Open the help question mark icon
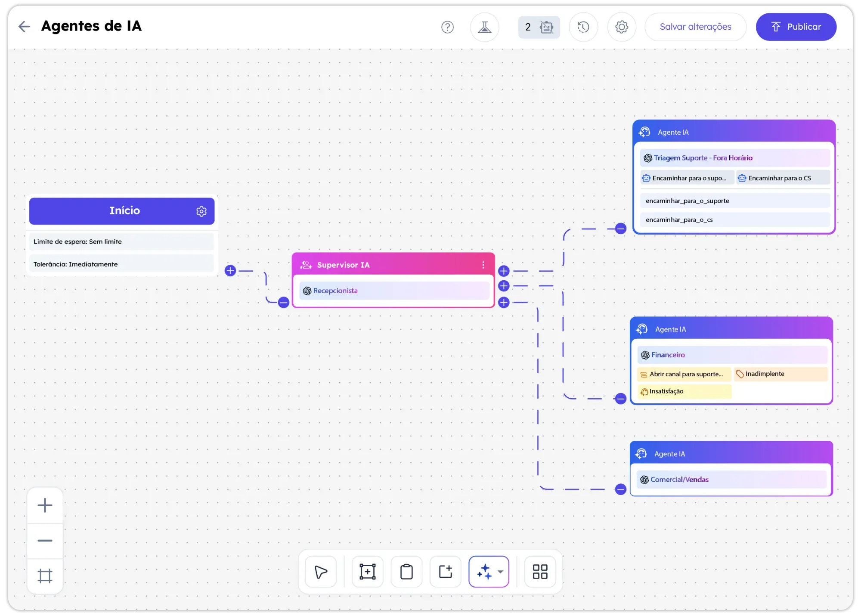The image size is (861, 616). coord(447,27)
